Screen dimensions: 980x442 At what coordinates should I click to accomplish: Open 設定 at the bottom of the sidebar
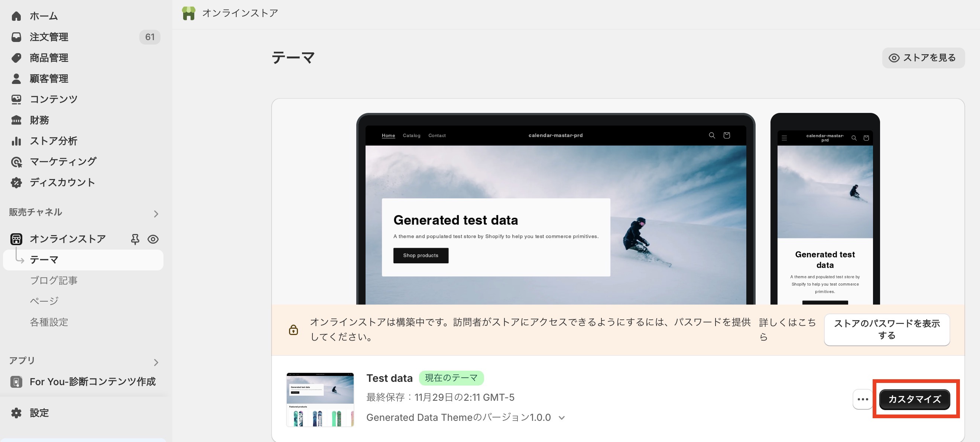point(39,412)
